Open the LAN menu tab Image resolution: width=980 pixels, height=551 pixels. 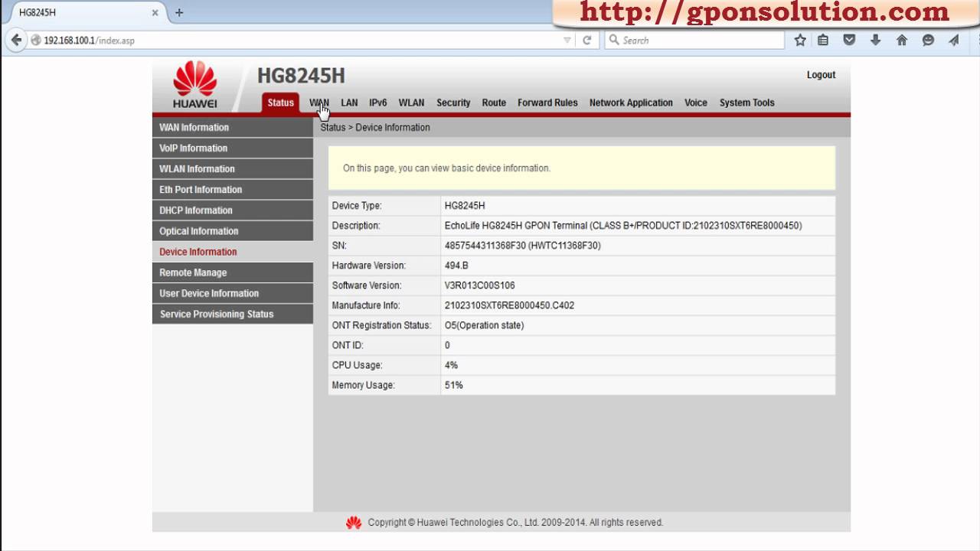coord(349,103)
